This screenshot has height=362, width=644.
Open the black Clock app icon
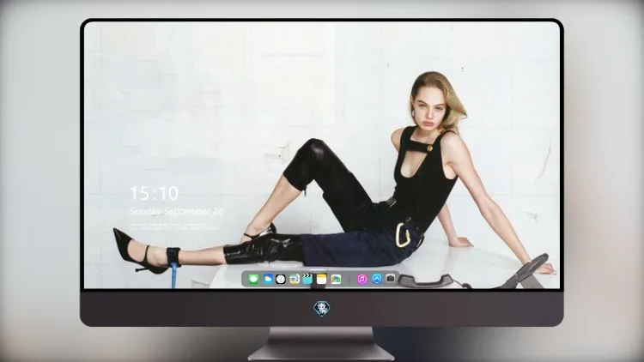(281, 279)
